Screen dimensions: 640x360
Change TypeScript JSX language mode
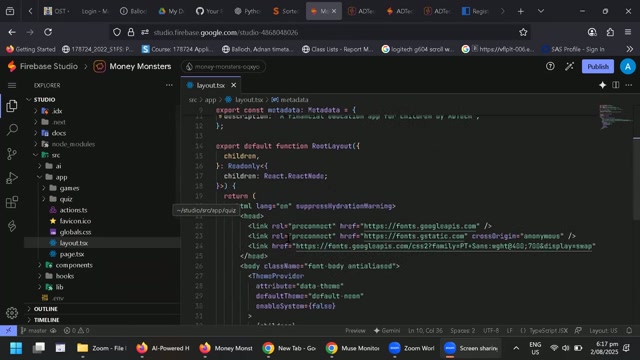548,331
